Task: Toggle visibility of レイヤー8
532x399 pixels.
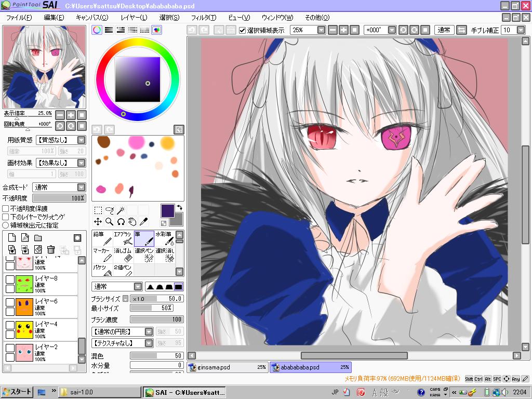Action: click(10, 280)
